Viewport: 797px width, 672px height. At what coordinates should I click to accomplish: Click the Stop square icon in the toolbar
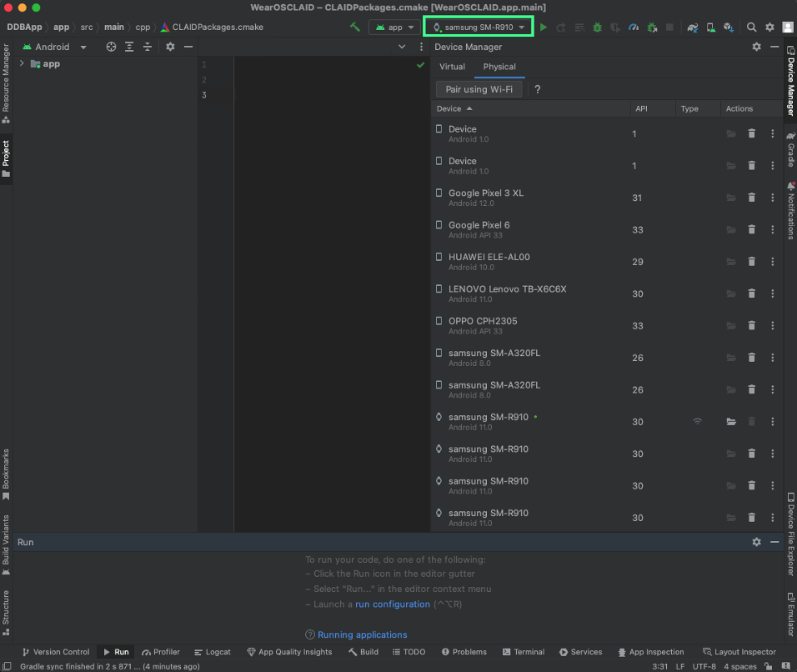click(670, 27)
